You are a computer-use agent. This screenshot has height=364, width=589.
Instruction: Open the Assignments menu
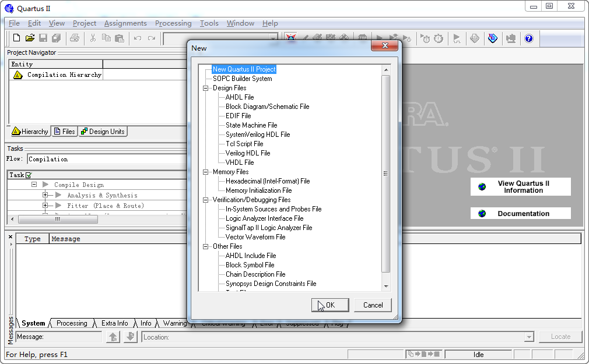coord(125,23)
